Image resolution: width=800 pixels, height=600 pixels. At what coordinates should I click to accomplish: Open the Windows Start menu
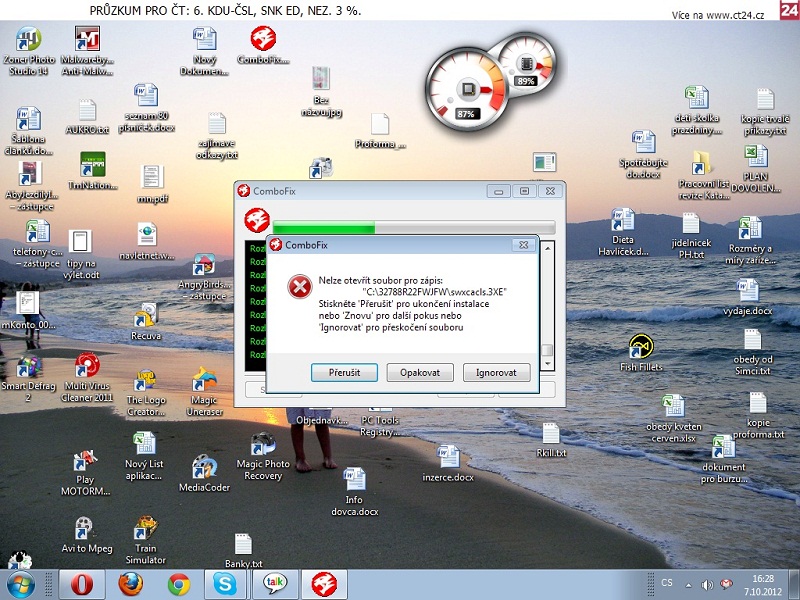(21, 583)
